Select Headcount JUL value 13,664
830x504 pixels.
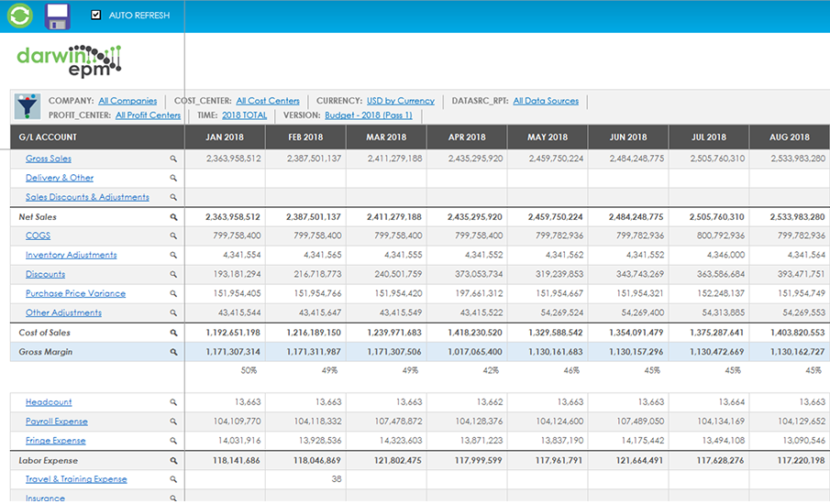[732, 402]
